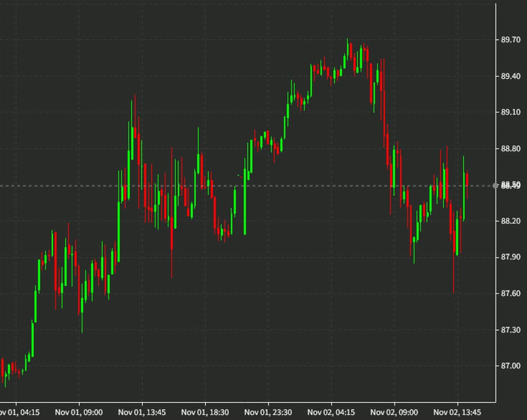Click the Nov 02, 04:15 time label
This screenshot has width=527, height=420.
332,411
